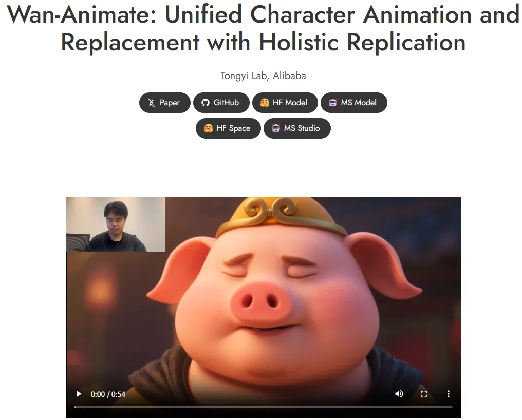Click the hugging face emoji in HF Model

click(x=265, y=103)
